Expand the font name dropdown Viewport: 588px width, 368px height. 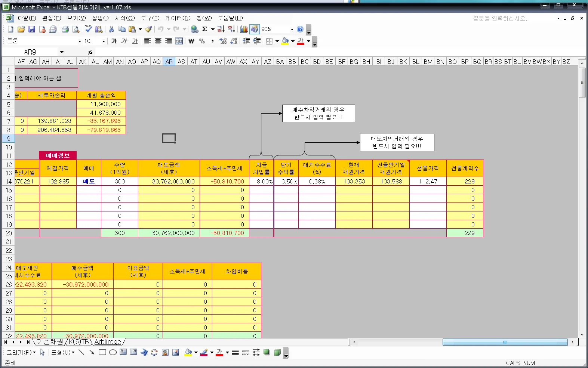click(80, 41)
